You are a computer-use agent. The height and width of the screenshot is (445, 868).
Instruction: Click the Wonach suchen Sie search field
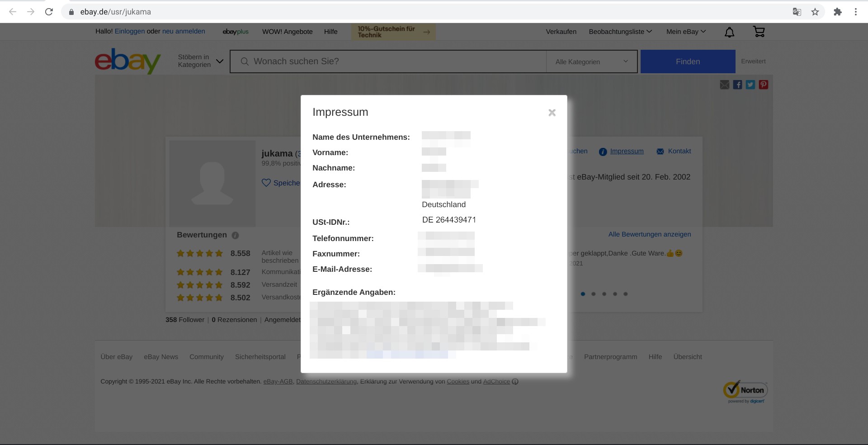(x=388, y=62)
